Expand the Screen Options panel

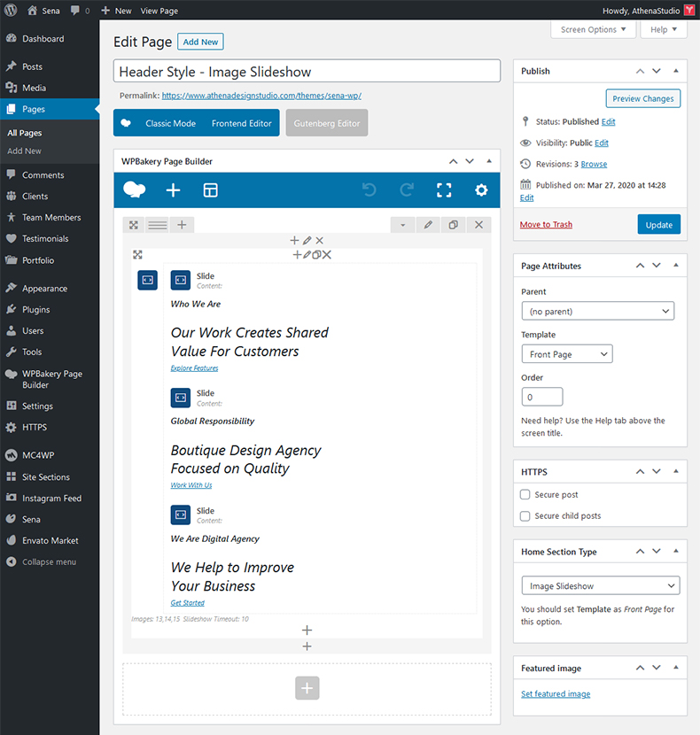[x=593, y=29]
